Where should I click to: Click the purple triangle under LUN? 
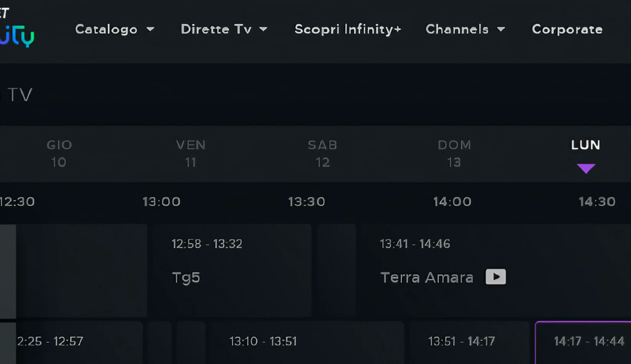pos(586,169)
